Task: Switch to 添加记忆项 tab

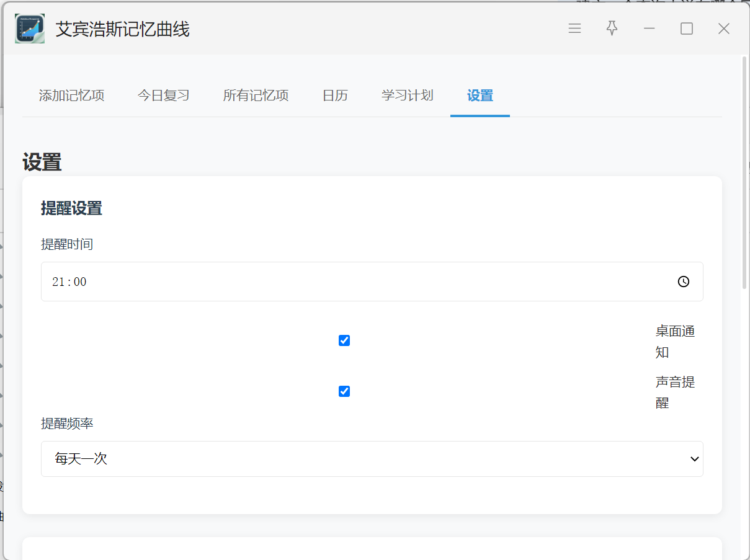Action: click(x=71, y=96)
